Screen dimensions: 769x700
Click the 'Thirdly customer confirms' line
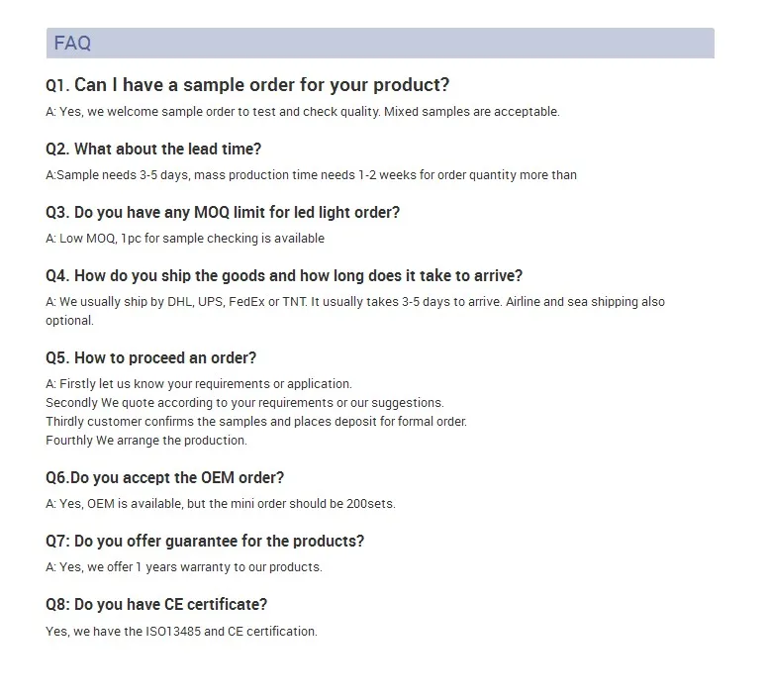tap(256, 422)
